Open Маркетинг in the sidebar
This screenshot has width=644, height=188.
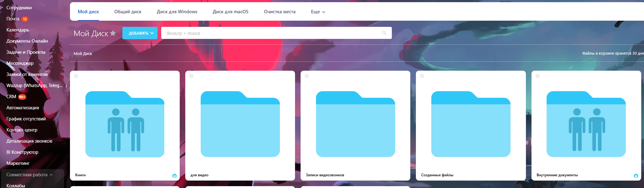(x=18, y=163)
